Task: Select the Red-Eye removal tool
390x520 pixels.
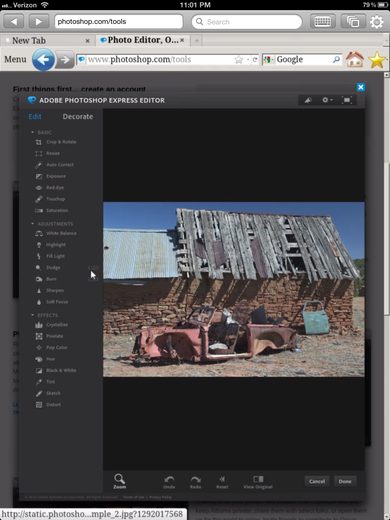Action: pos(50,188)
